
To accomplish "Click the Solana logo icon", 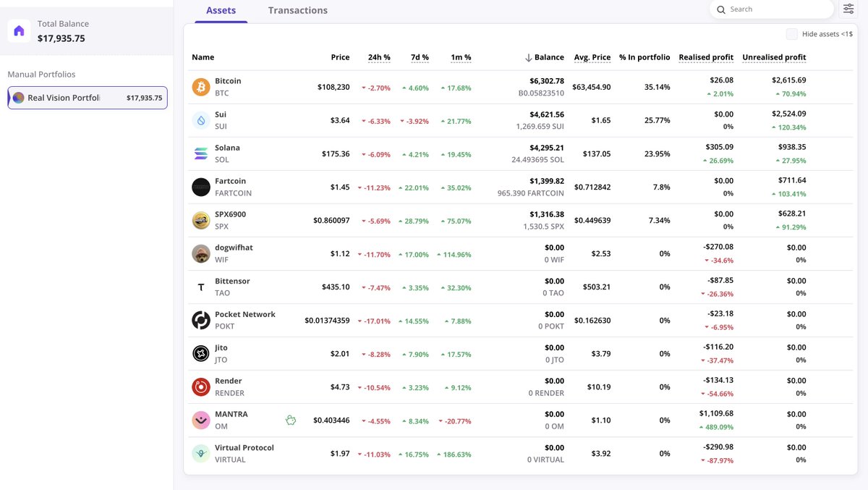I will tap(201, 153).
